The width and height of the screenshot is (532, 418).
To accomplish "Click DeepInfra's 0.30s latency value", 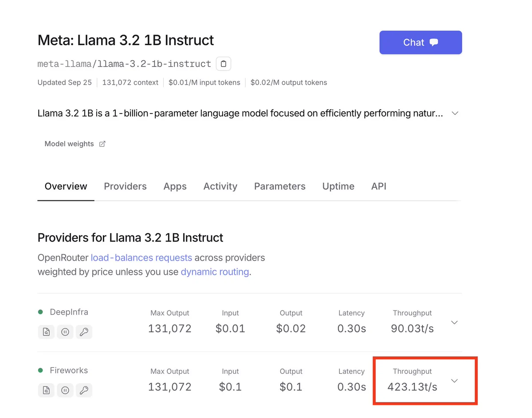I will point(352,328).
